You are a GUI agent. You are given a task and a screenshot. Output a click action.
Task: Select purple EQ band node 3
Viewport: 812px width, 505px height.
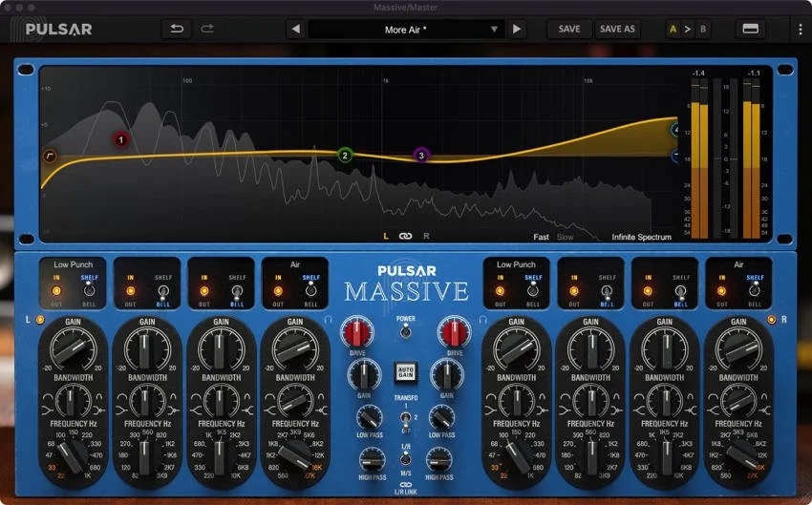click(421, 155)
